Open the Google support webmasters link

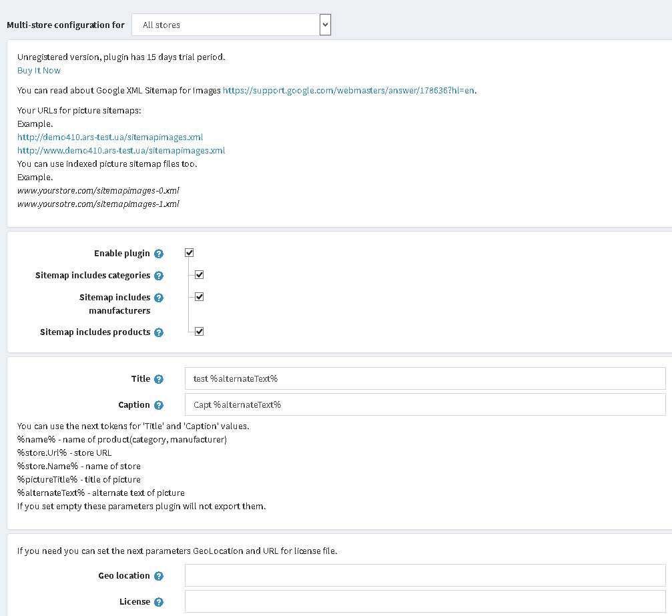[348, 91]
